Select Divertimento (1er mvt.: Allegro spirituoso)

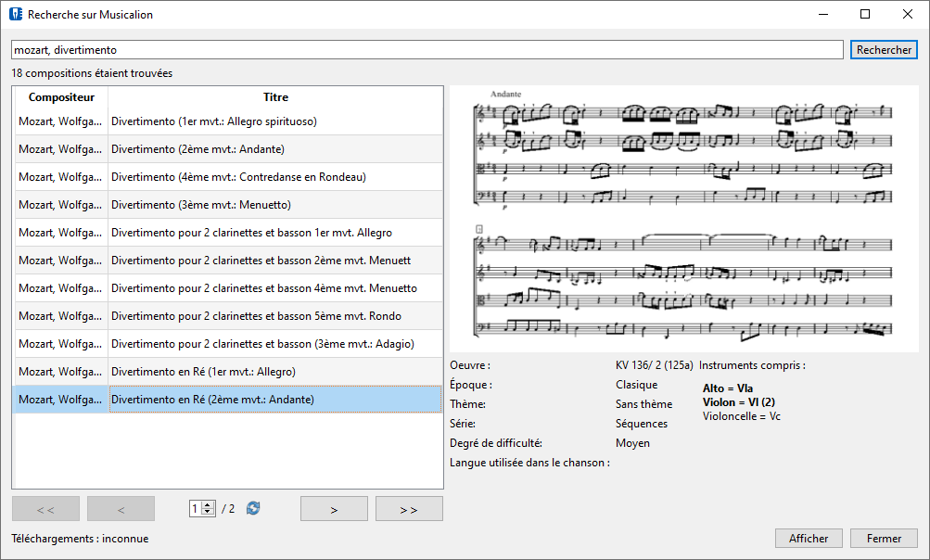tap(228, 121)
